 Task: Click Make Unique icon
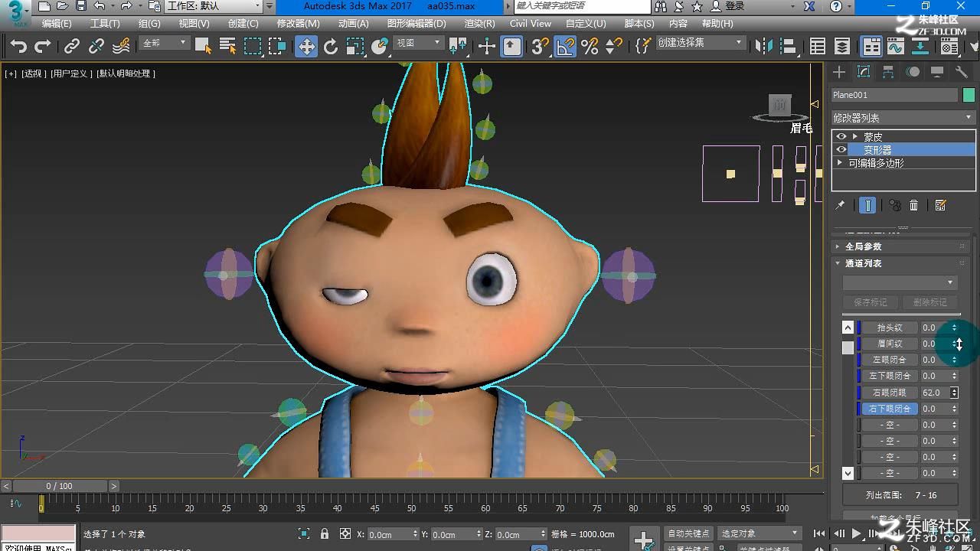point(894,205)
